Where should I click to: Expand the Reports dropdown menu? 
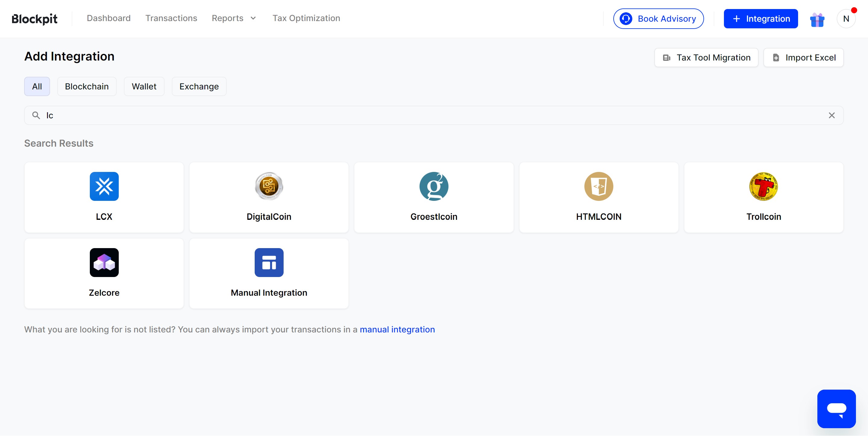pos(234,18)
